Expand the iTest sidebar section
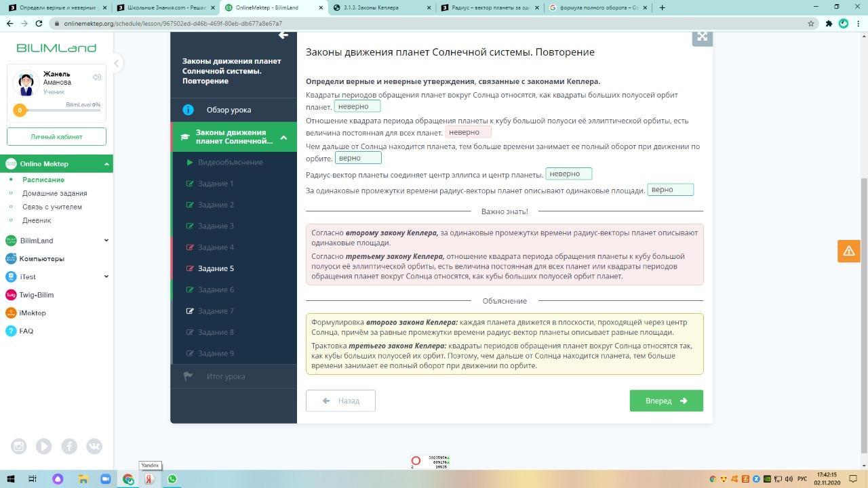 point(106,277)
